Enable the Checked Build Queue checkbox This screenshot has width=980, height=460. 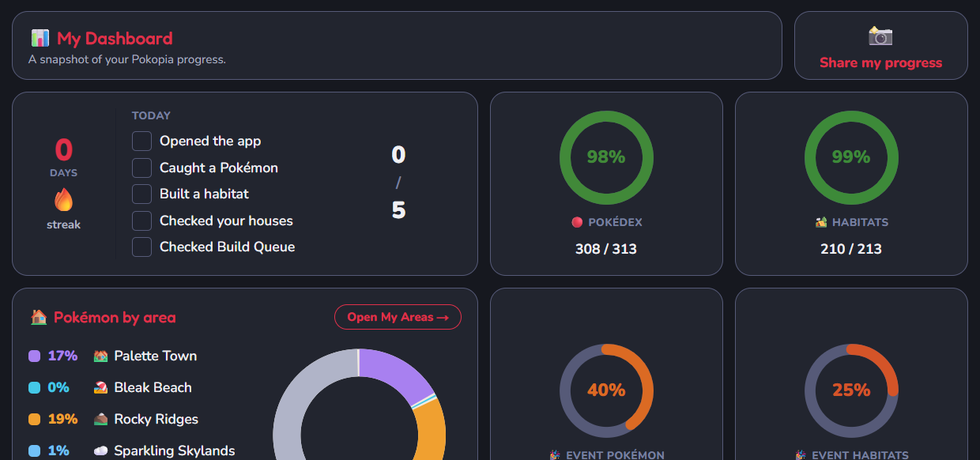141,247
